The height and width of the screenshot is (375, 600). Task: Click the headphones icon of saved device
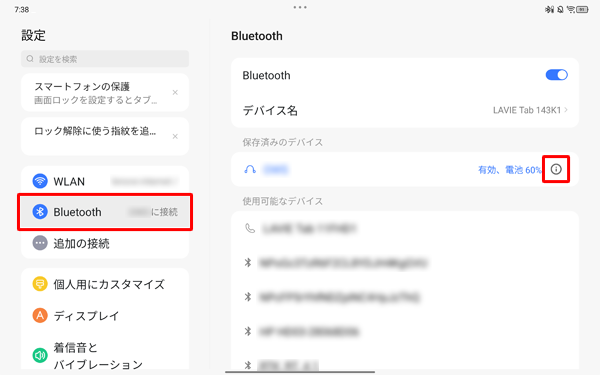250,169
